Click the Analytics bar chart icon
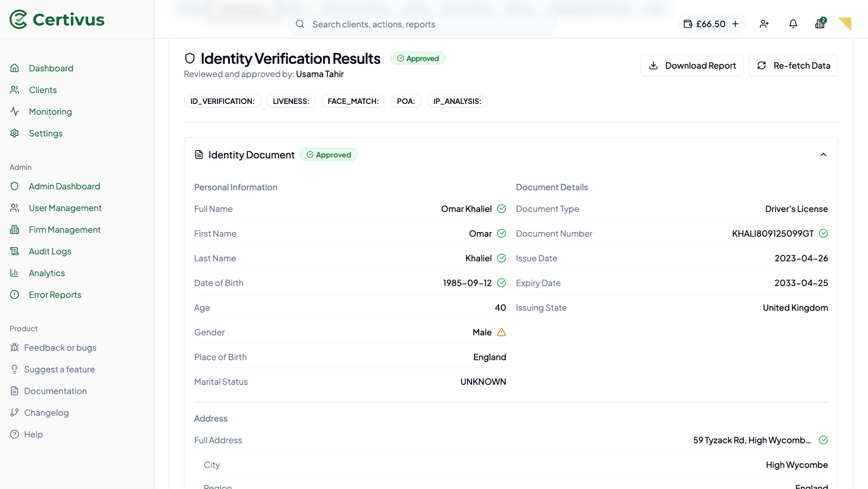868x489 pixels. coord(14,273)
